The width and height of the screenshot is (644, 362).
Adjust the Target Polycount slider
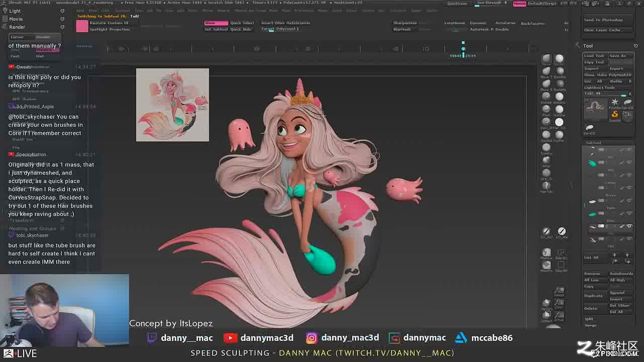point(280,29)
